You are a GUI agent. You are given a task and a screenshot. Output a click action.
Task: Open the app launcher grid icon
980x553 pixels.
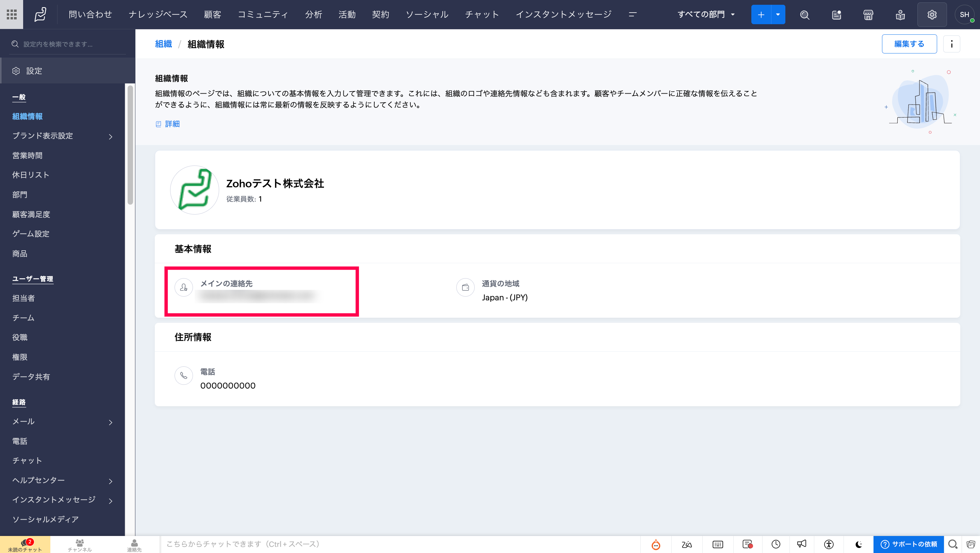tap(12, 14)
